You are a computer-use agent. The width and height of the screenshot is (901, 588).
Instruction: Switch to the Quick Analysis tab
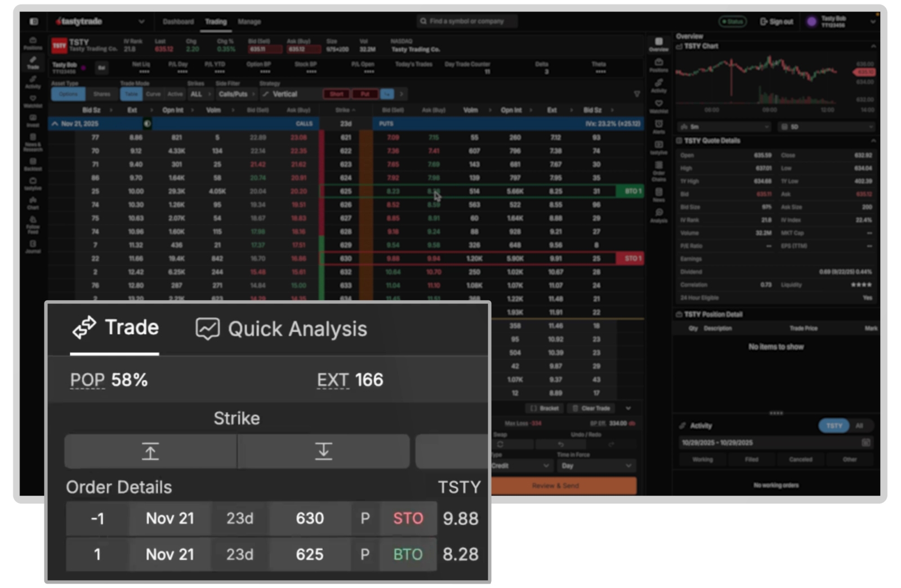click(282, 328)
